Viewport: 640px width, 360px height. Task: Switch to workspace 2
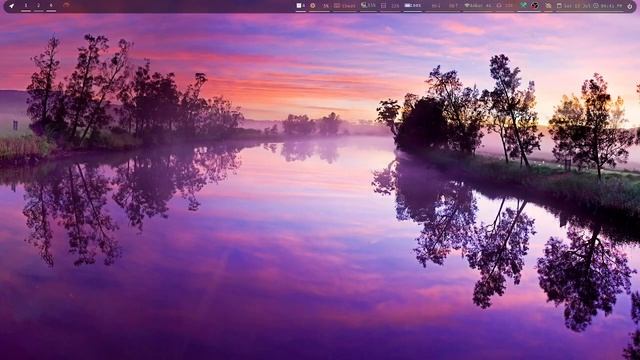tap(38, 6)
